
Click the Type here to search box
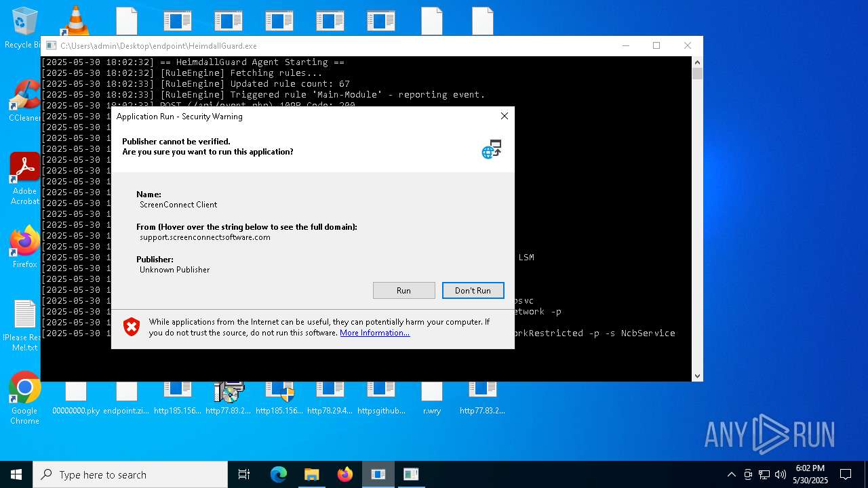click(130, 474)
